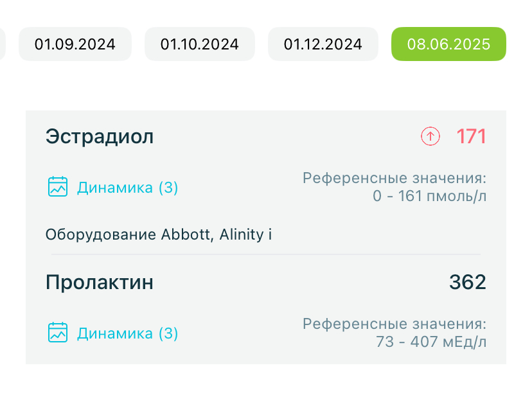
Task: Click the 362 prolactin result value
Action: (467, 282)
